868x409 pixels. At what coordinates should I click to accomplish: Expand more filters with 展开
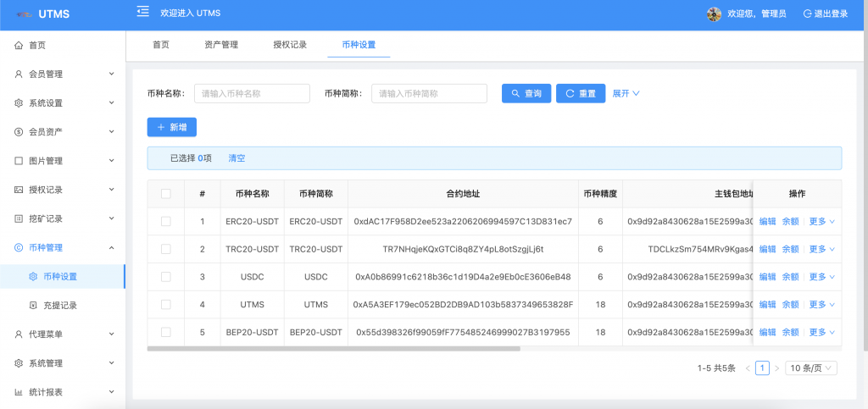point(626,93)
